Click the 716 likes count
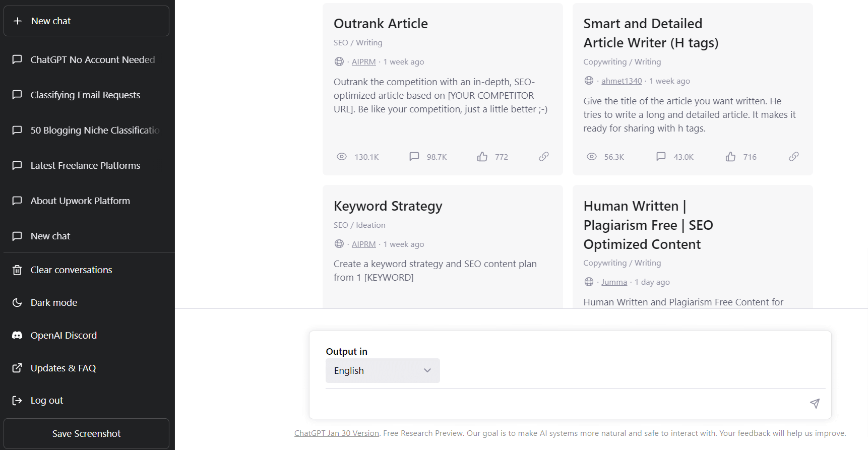The image size is (868, 450). (x=750, y=157)
